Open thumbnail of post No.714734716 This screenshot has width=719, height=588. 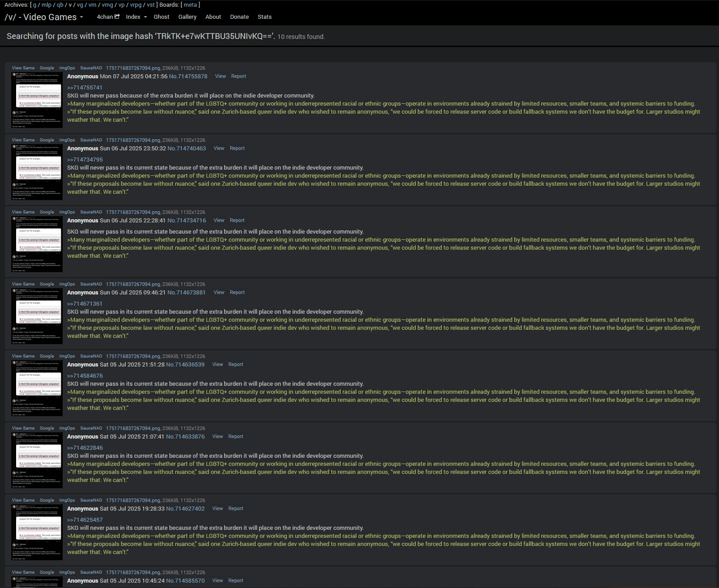pyautogui.click(x=37, y=244)
